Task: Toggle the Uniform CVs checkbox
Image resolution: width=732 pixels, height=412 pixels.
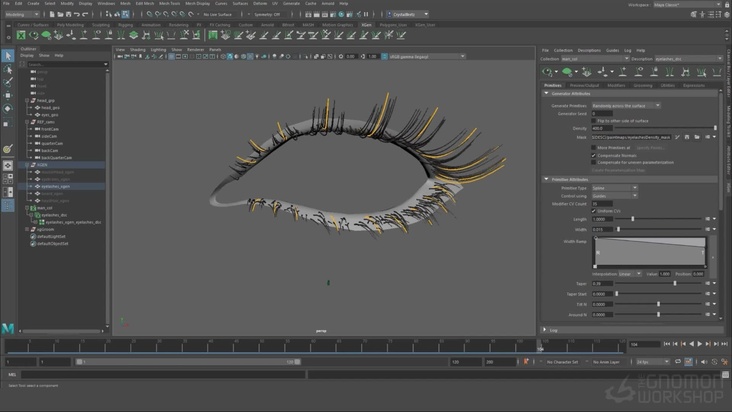Action: pyautogui.click(x=594, y=211)
